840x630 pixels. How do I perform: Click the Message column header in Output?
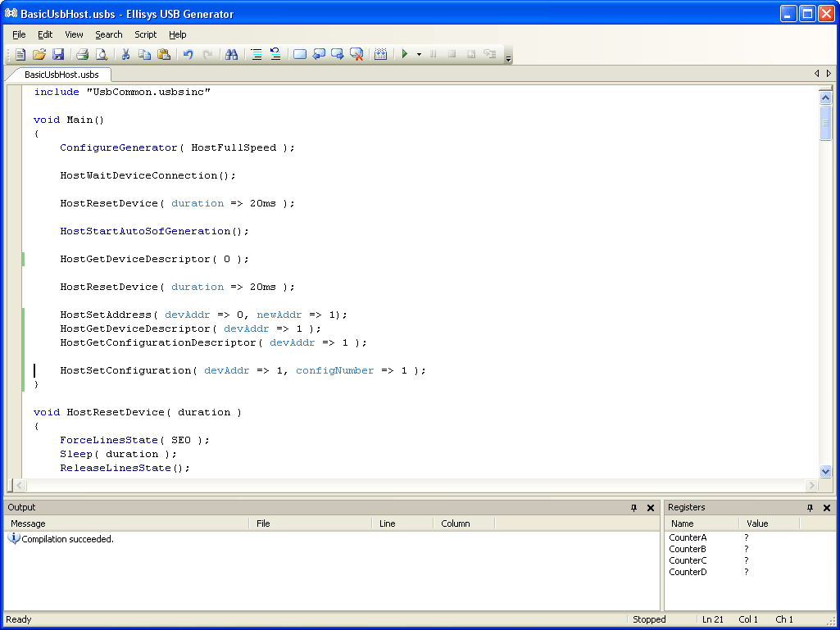(29, 523)
